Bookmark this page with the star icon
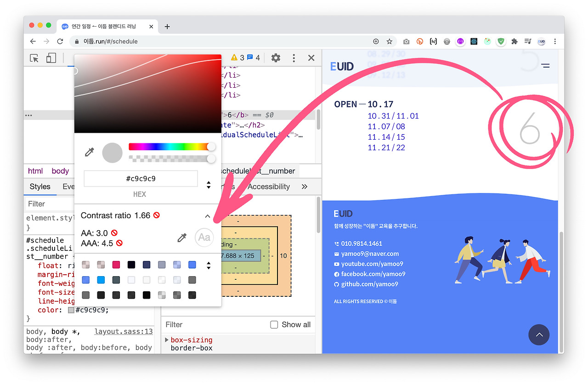This screenshot has height=385, width=588. coord(390,41)
